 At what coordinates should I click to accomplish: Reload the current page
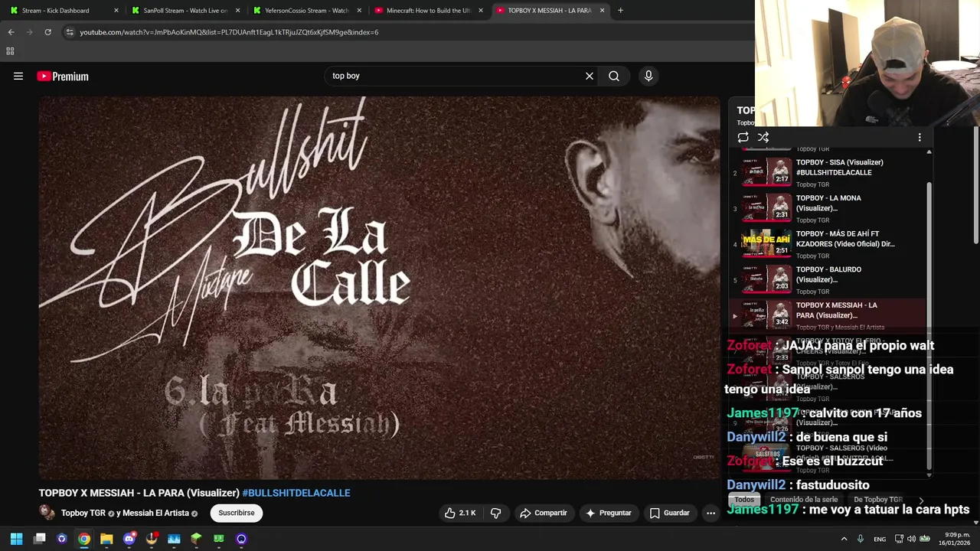(x=47, y=32)
